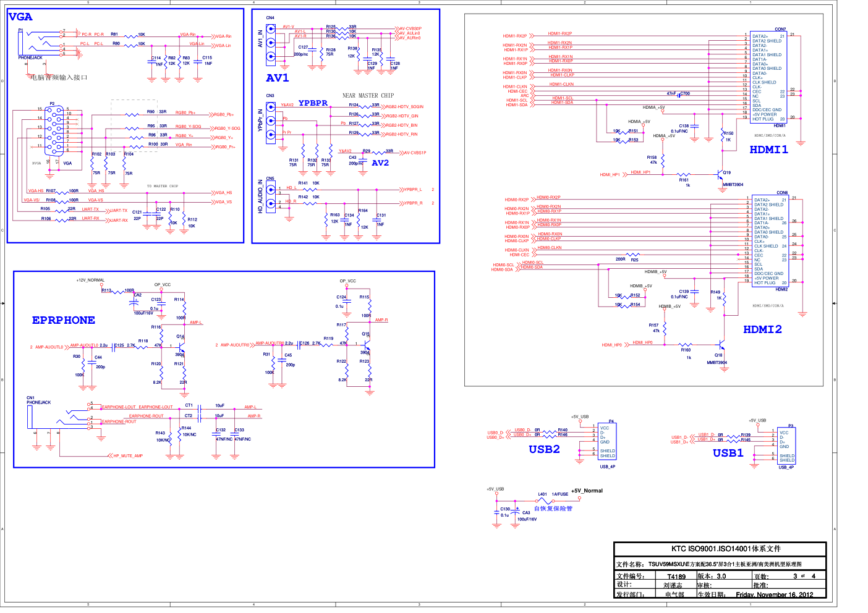This screenshot has width=868, height=613.
Task: Click the CON7 HDMI1 connector block
Action: coord(768,77)
